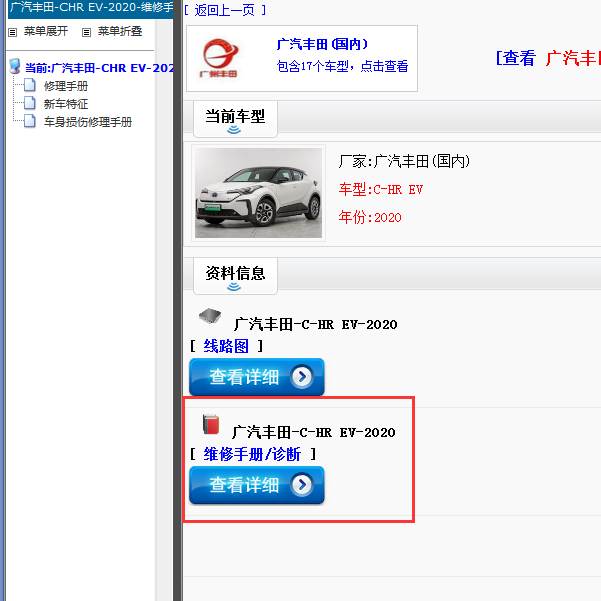This screenshot has width=601, height=601.
Task: Open the 广汽丰田(国内) brand link
Action: point(322,44)
